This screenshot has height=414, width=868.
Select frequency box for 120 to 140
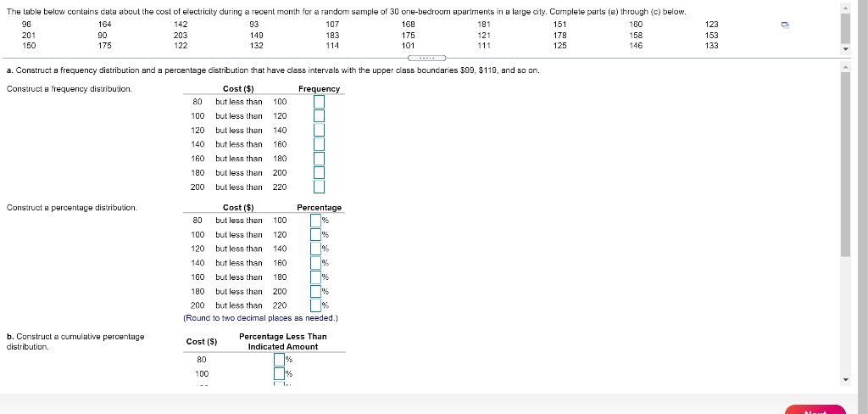(x=319, y=131)
